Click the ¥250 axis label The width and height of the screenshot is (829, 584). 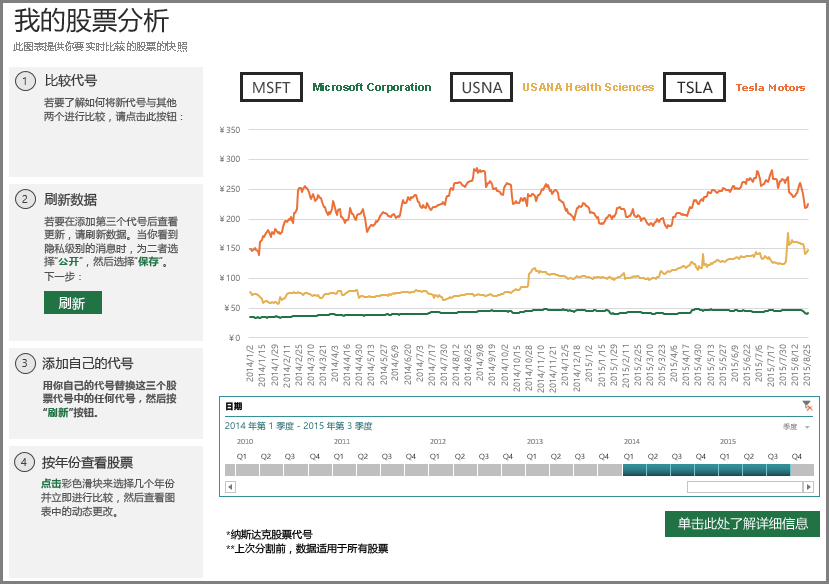[x=230, y=189]
